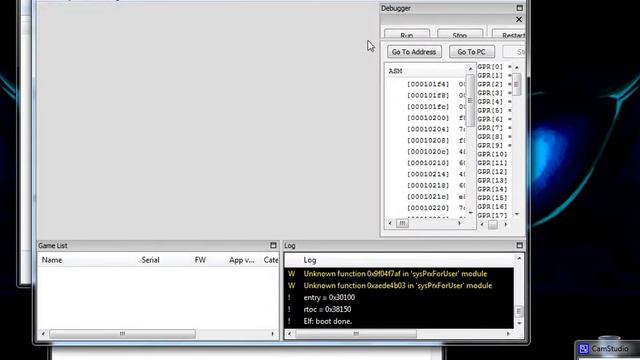Select ASM row at address 0001021c

[x=426, y=196]
